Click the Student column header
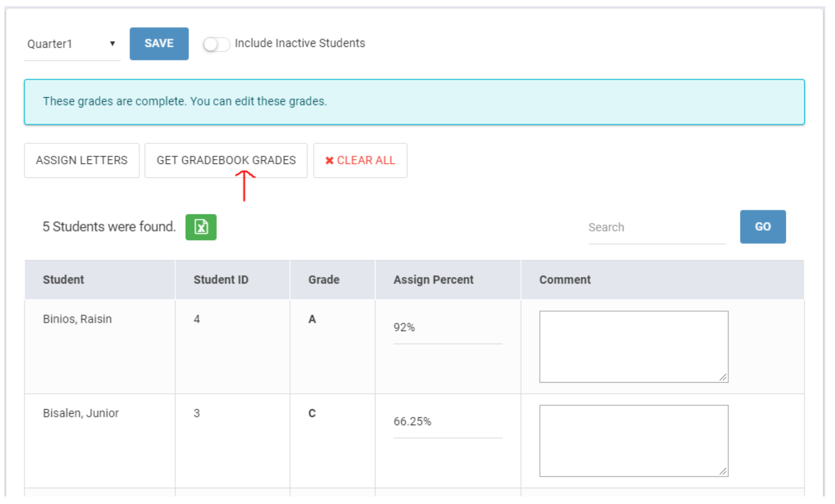 (64, 280)
